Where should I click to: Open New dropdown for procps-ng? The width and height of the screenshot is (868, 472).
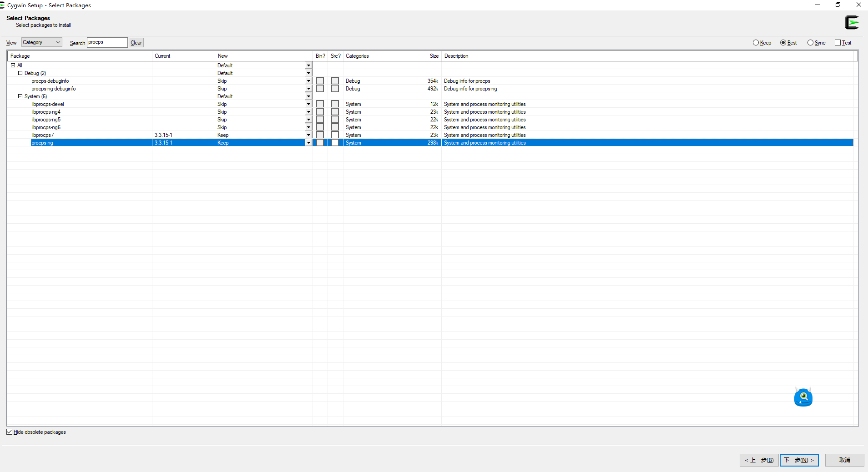click(x=308, y=143)
